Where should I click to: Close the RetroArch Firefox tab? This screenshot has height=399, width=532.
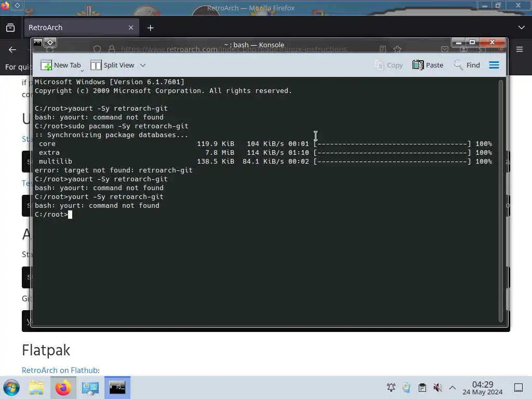click(x=131, y=28)
